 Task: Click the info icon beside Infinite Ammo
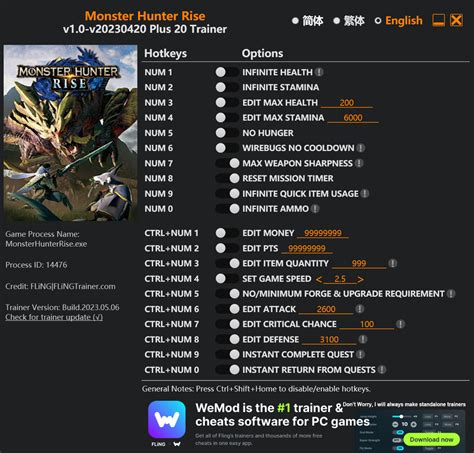[x=315, y=209]
